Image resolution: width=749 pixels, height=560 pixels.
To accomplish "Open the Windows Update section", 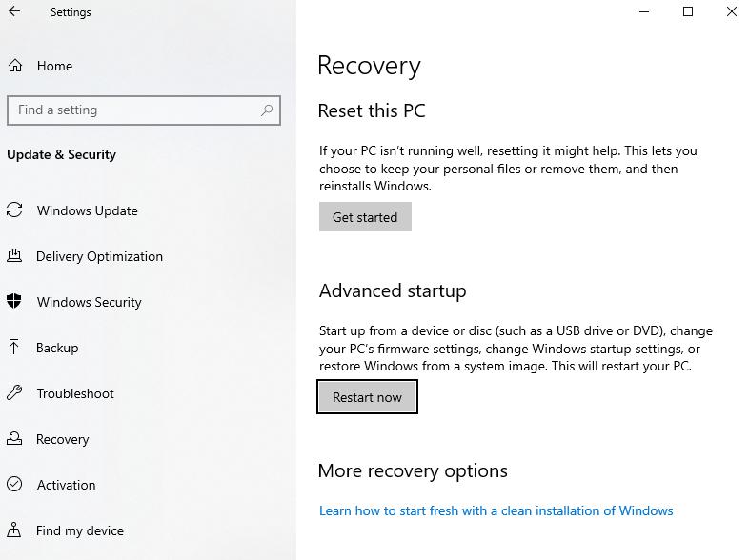I will tap(88, 210).
